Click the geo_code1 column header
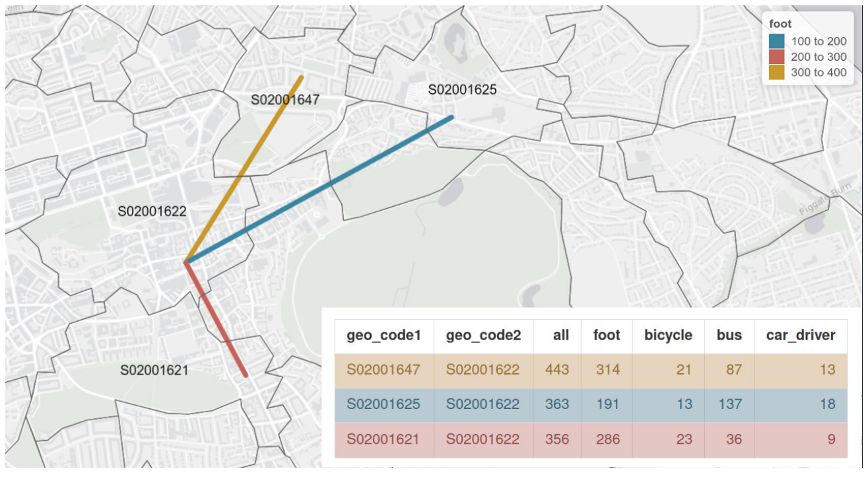This screenshot has height=477, width=868. pyautogui.click(x=384, y=335)
